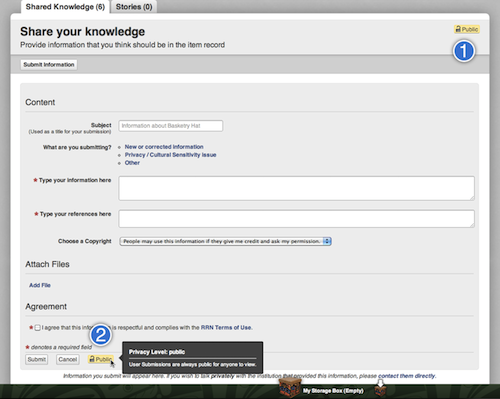Image resolution: width=500 pixels, height=399 pixels.
Task: Switch to the Stories (0) tab
Action: coord(134,7)
